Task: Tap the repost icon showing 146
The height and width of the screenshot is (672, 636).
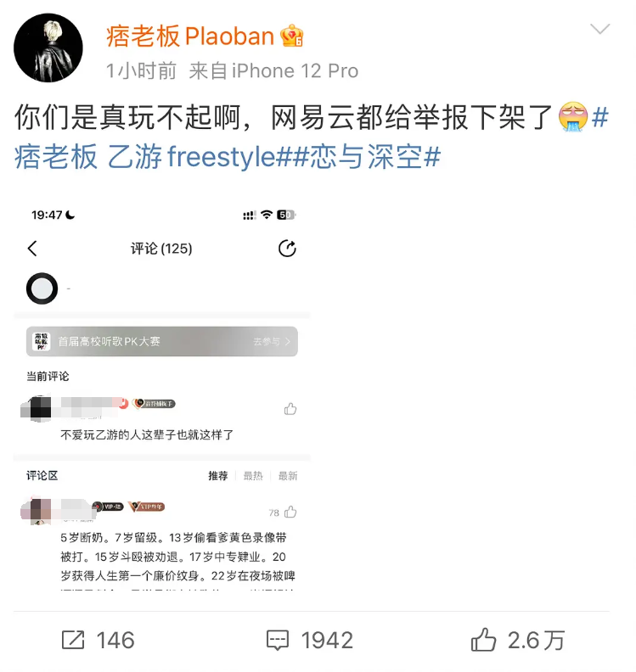Action: (x=73, y=641)
